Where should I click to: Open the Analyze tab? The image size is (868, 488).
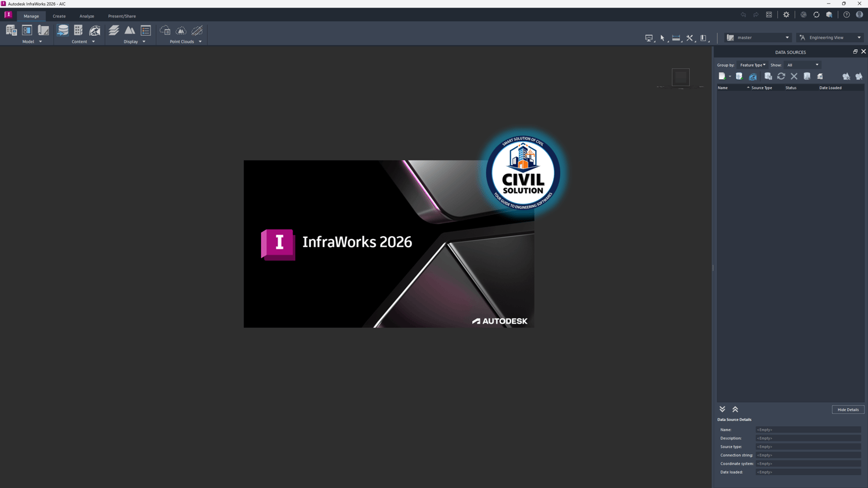[87, 16]
